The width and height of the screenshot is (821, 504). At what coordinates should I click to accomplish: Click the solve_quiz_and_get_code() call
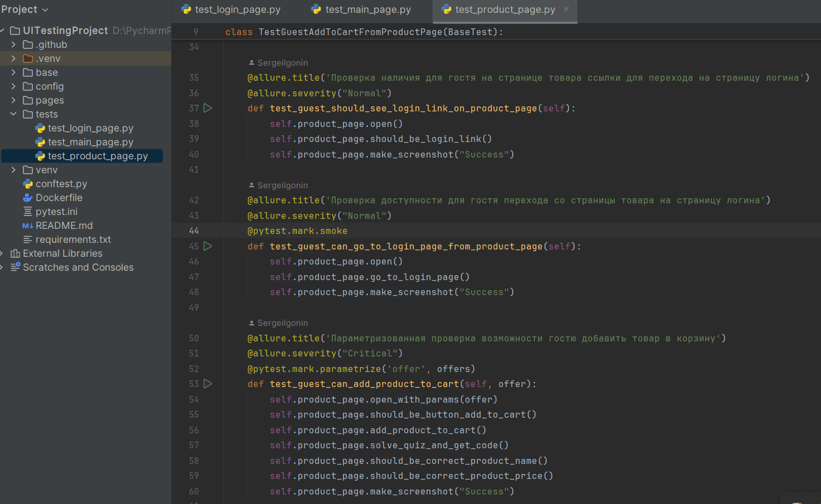tap(439, 445)
